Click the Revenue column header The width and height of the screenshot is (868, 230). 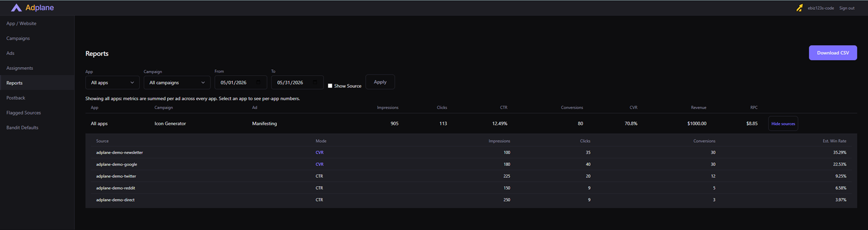pos(698,107)
